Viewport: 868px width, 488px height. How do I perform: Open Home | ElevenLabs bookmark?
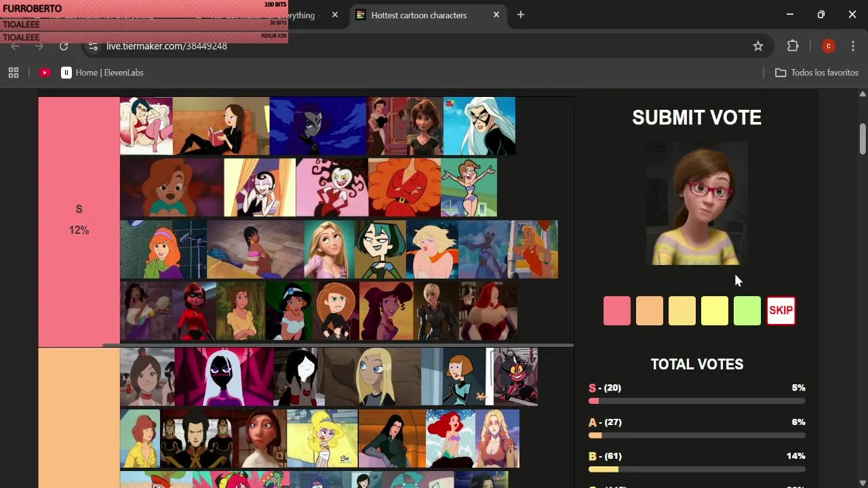click(102, 73)
